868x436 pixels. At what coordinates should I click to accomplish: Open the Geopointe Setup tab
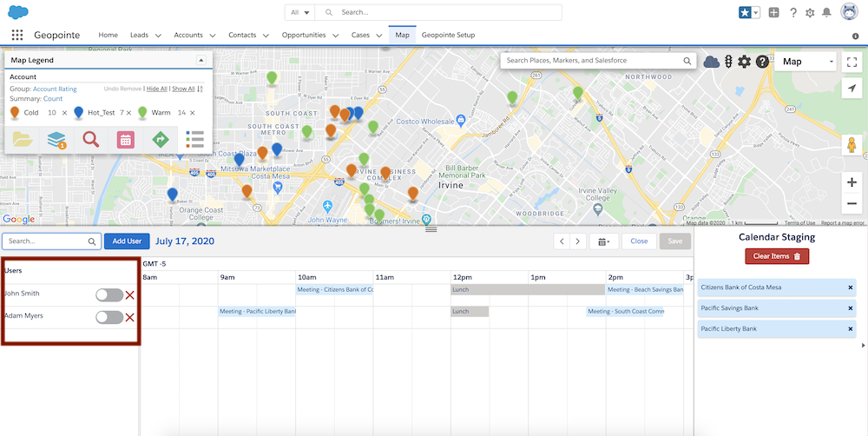(x=449, y=35)
